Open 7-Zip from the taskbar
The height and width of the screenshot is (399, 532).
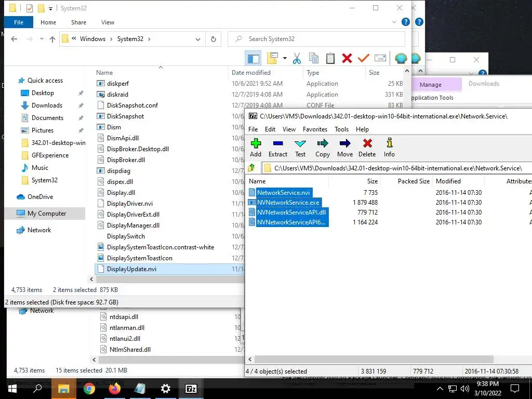(x=191, y=389)
